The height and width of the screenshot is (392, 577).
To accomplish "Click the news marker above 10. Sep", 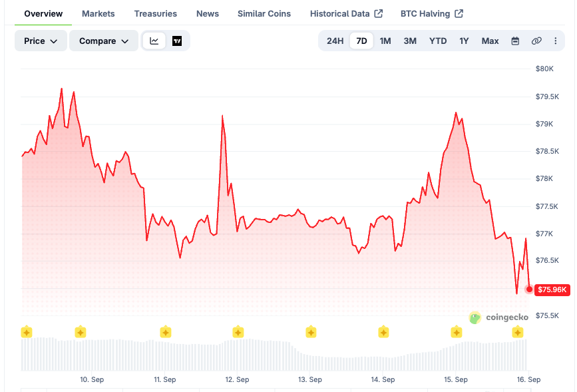I will point(81,332).
